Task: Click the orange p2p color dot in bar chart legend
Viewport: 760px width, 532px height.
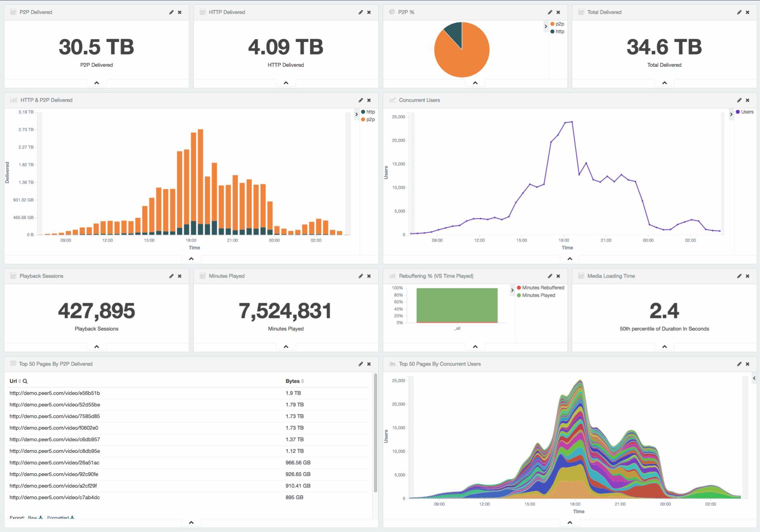Action: [363, 120]
